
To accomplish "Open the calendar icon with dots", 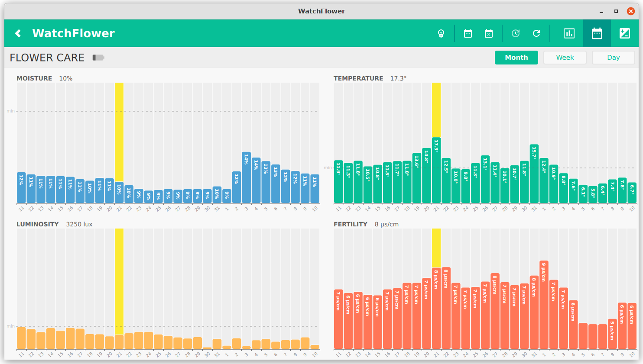I will pos(468,33).
